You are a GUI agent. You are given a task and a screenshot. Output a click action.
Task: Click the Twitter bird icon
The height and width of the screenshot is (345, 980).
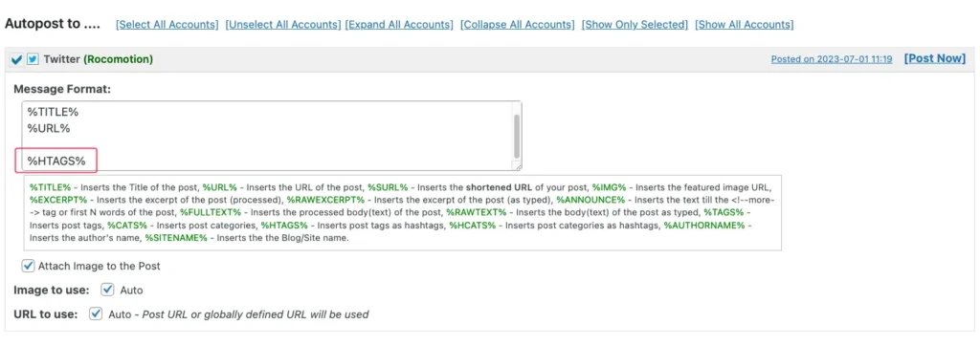(33, 59)
